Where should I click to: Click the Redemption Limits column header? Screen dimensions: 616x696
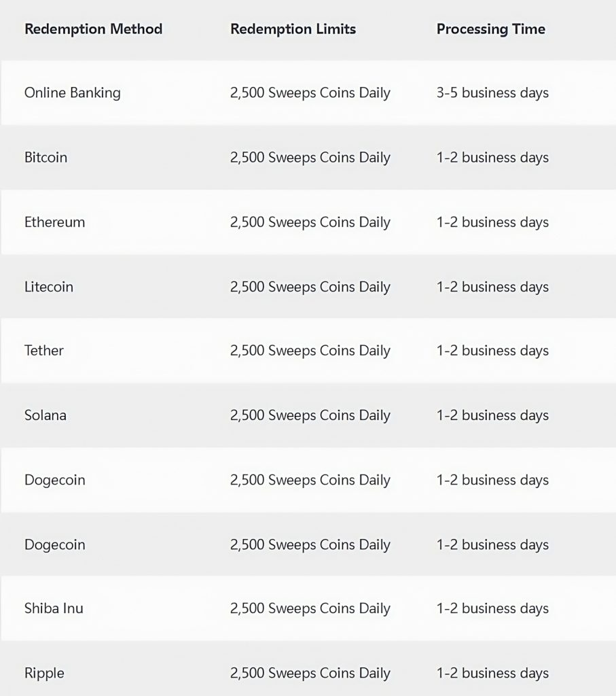[293, 29]
